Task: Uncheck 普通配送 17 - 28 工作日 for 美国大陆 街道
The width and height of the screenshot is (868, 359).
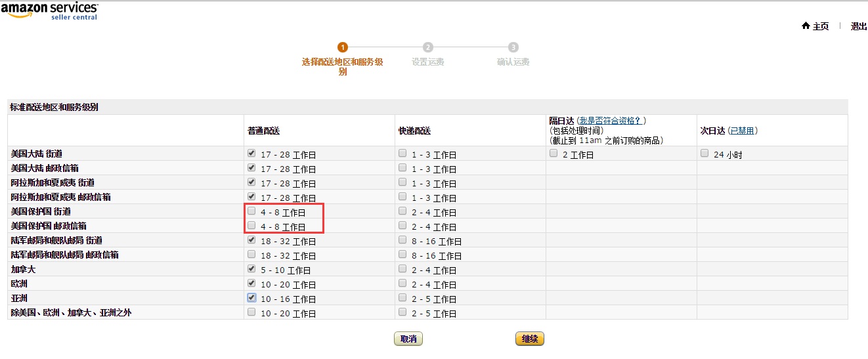Action: [x=251, y=154]
